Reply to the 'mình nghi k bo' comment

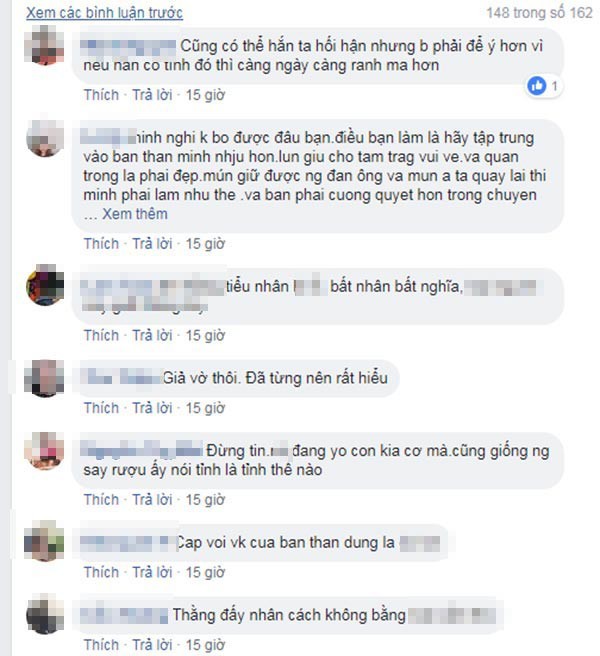(x=152, y=243)
